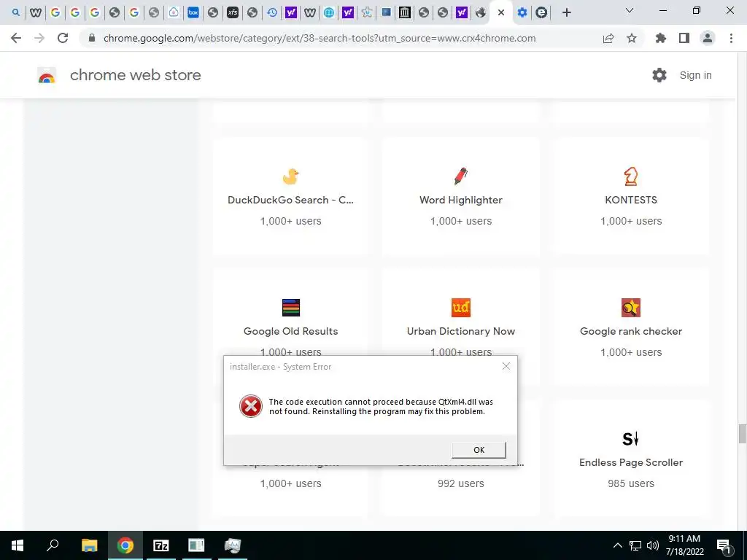Screen dimensions: 747x560
Task: Open the tray network icon
Action: [x=635, y=545]
